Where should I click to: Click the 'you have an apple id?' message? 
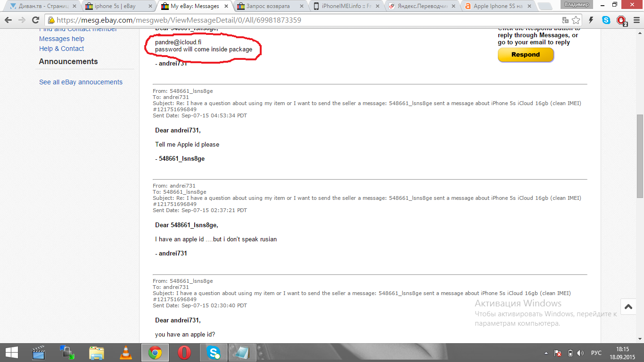tap(185, 334)
